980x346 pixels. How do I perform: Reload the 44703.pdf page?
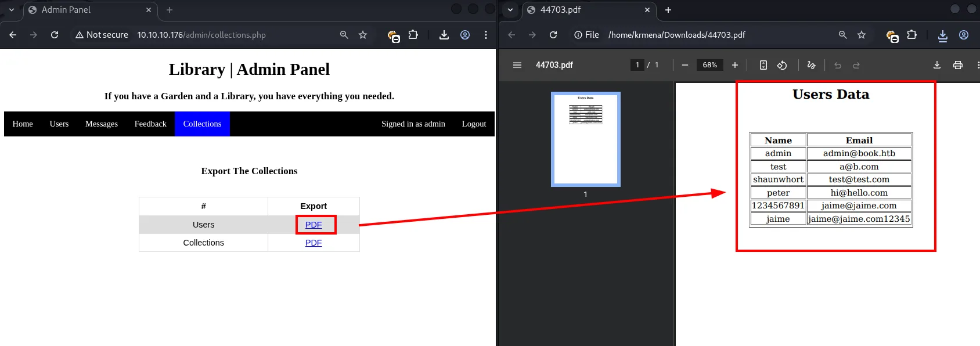coord(553,35)
